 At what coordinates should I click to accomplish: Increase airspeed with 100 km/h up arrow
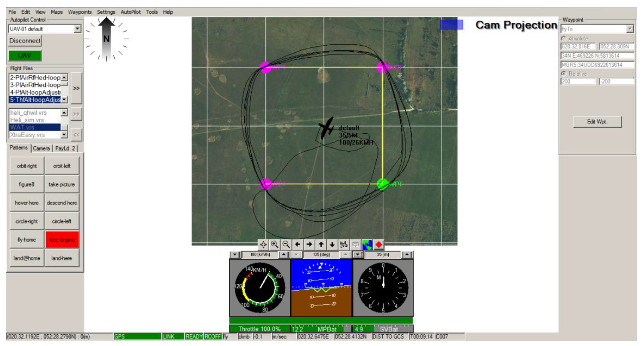(x=284, y=254)
